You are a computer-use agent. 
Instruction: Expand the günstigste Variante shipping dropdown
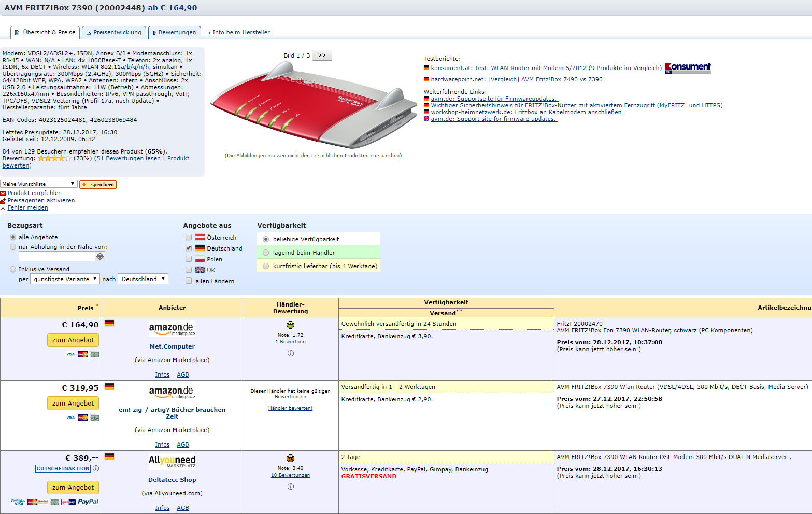coord(65,279)
